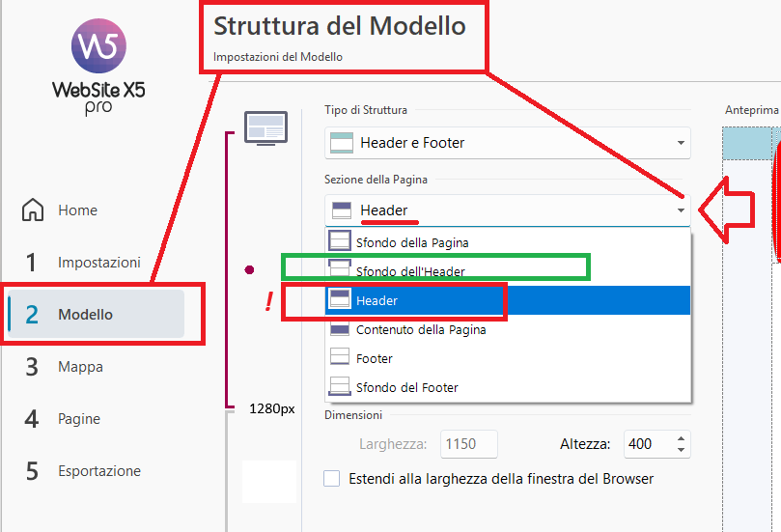Open step 5 Esportazione
The width and height of the screenshot is (781, 532).
coord(98,471)
